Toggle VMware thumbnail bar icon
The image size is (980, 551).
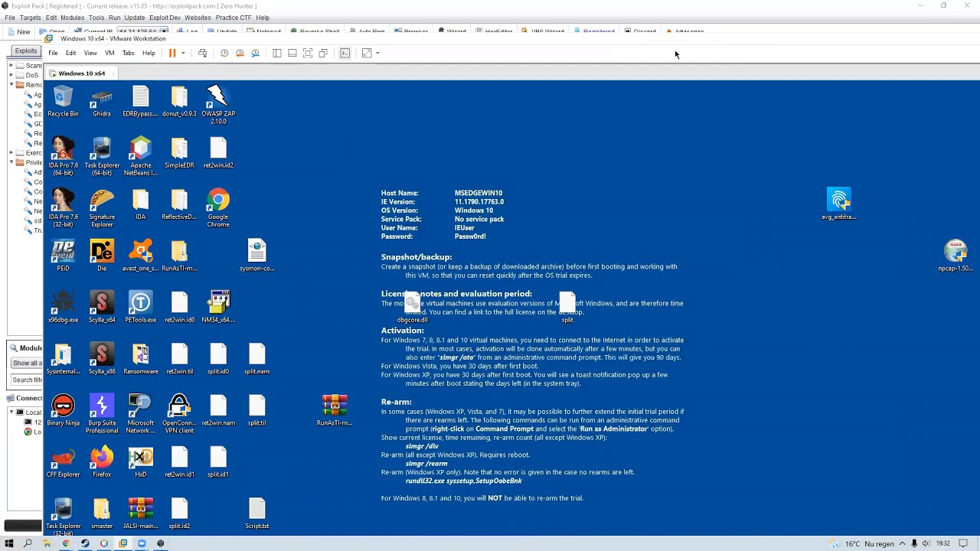[x=292, y=53]
